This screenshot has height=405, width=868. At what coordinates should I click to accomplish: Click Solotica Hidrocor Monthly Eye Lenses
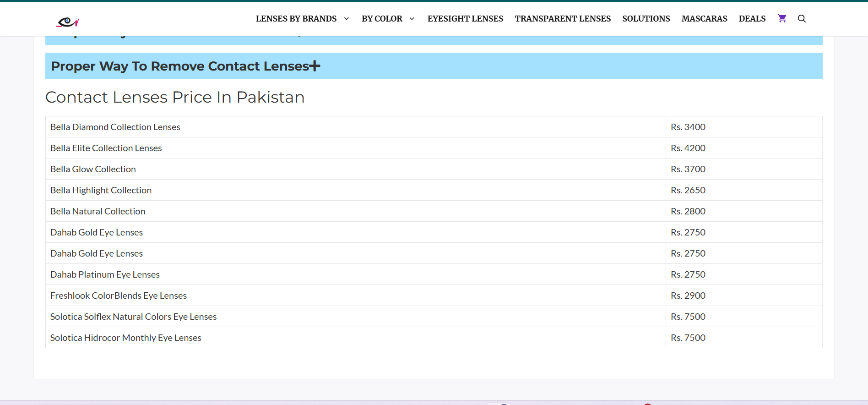click(x=126, y=338)
